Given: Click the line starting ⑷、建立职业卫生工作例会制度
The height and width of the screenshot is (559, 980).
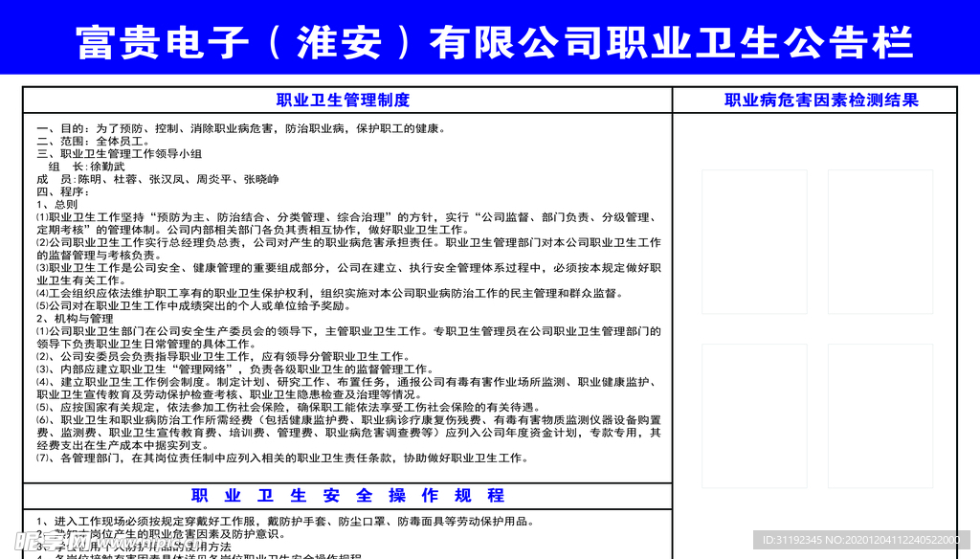Looking at the screenshot, I should point(348,382).
